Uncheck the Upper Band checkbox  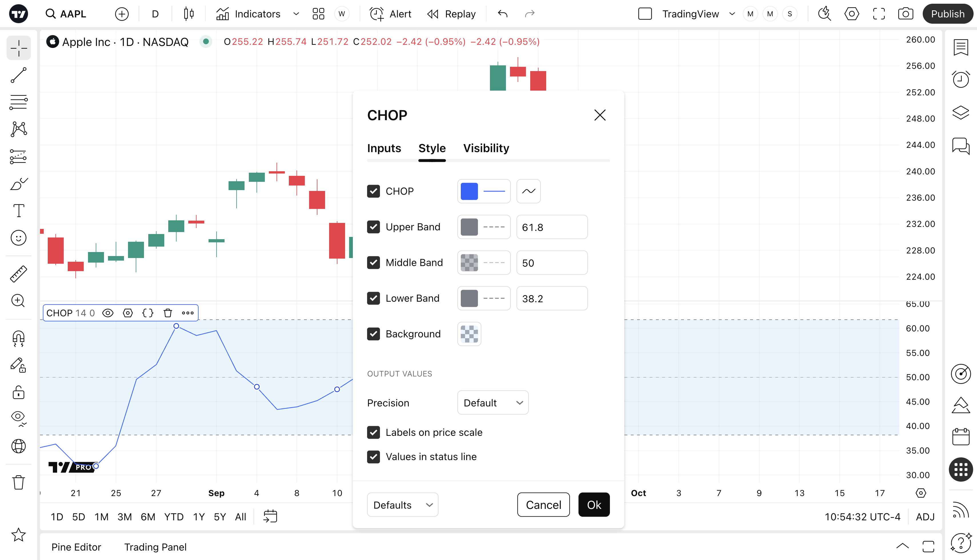pos(373,227)
